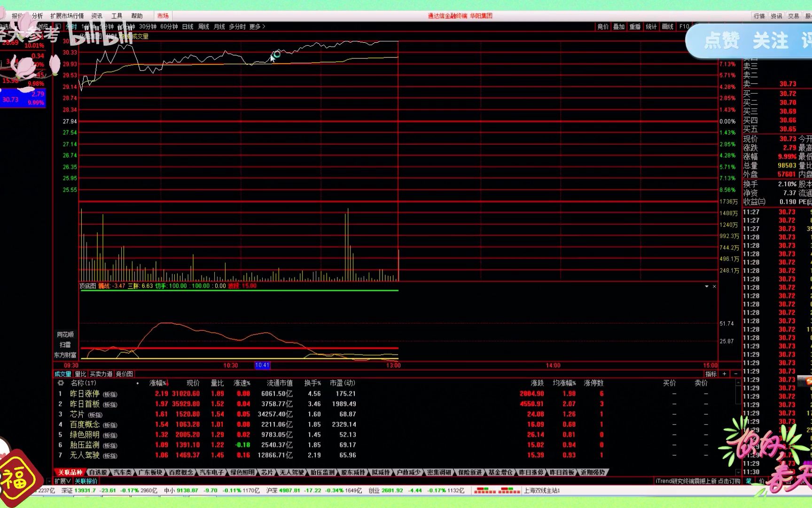Select the highlighted 30.73 stock in the left list
The image size is (812, 508).
click(23, 98)
